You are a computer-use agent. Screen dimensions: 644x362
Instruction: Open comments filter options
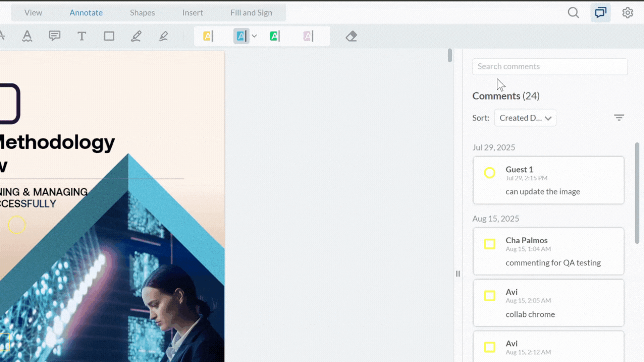(x=619, y=118)
